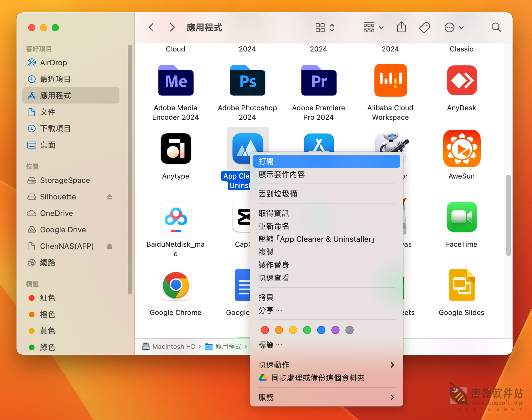Apply the orange tag color in menu
The width and height of the screenshot is (532, 420).
279,330
